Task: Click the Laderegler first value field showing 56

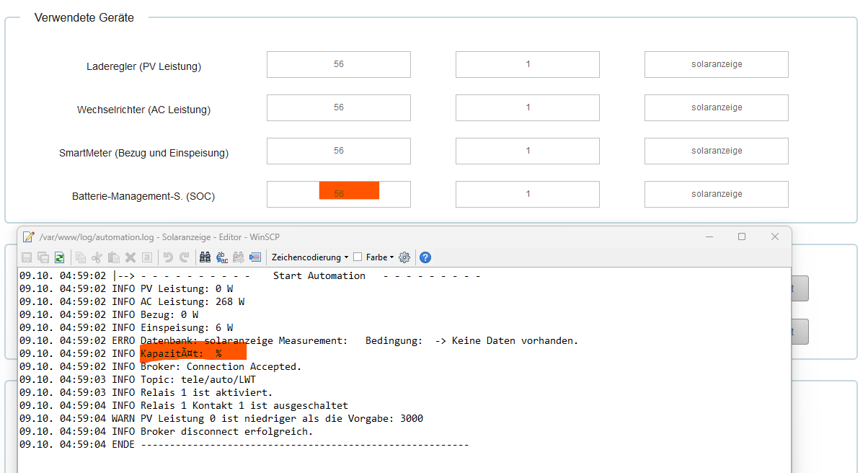Action: pyautogui.click(x=338, y=64)
